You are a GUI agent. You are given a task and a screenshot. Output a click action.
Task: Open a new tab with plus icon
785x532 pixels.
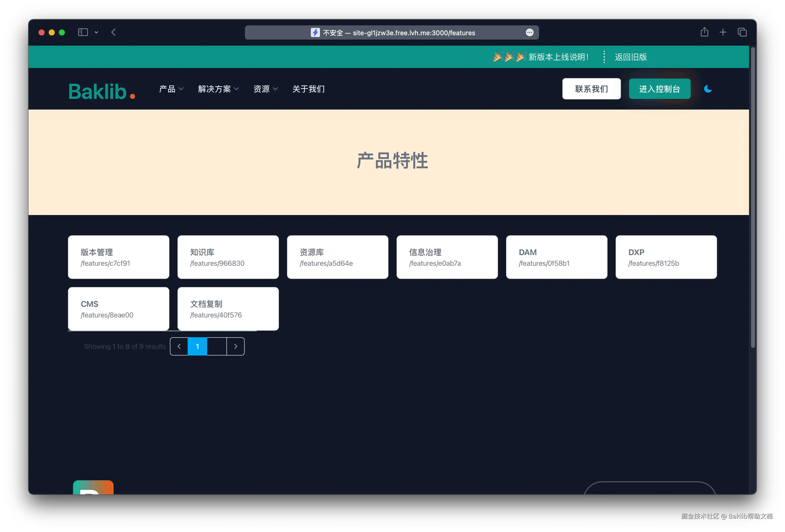pyautogui.click(x=723, y=32)
